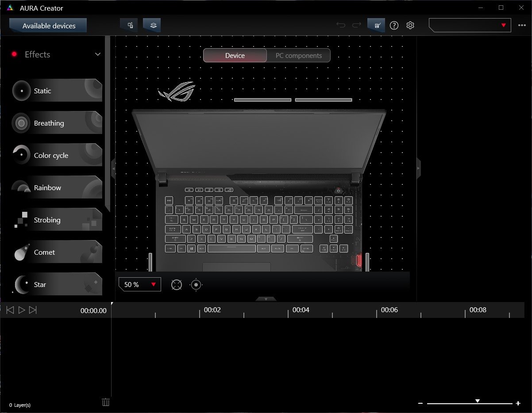This screenshot has width=532, height=413.
Task: Click the center view target icon
Action: click(196, 285)
